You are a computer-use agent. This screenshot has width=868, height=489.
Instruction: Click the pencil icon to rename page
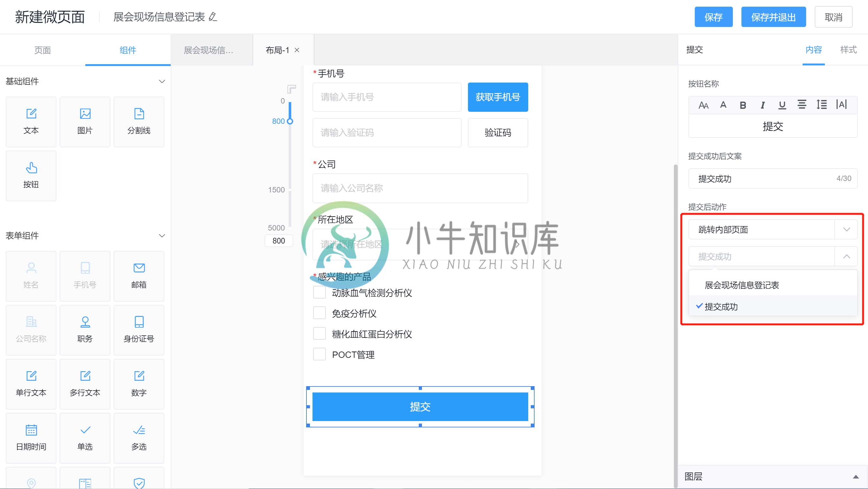213,17
